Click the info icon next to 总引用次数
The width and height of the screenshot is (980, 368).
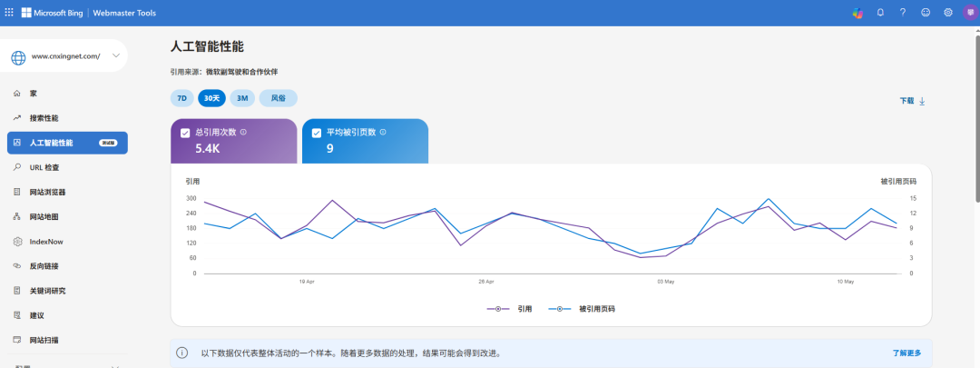point(243,132)
